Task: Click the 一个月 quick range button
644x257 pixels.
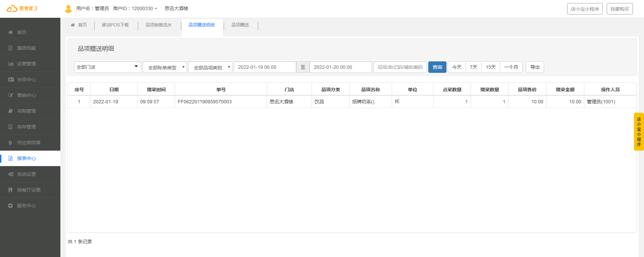Action: tap(511, 67)
